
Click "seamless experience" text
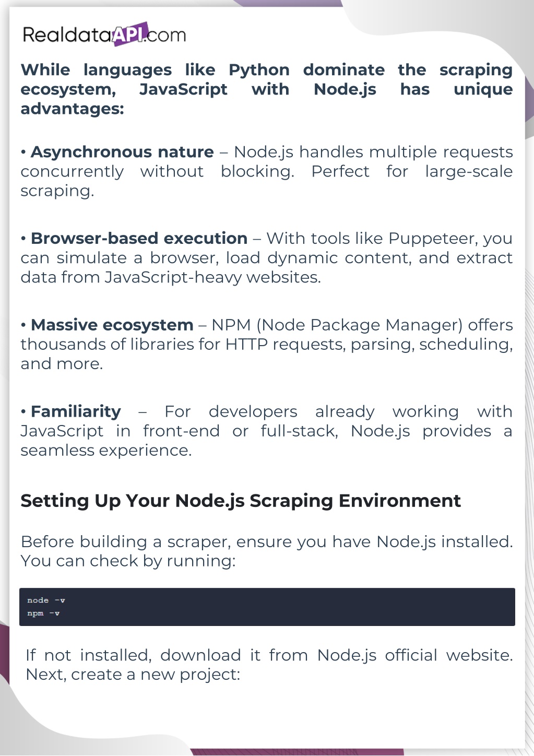click(106, 451)
